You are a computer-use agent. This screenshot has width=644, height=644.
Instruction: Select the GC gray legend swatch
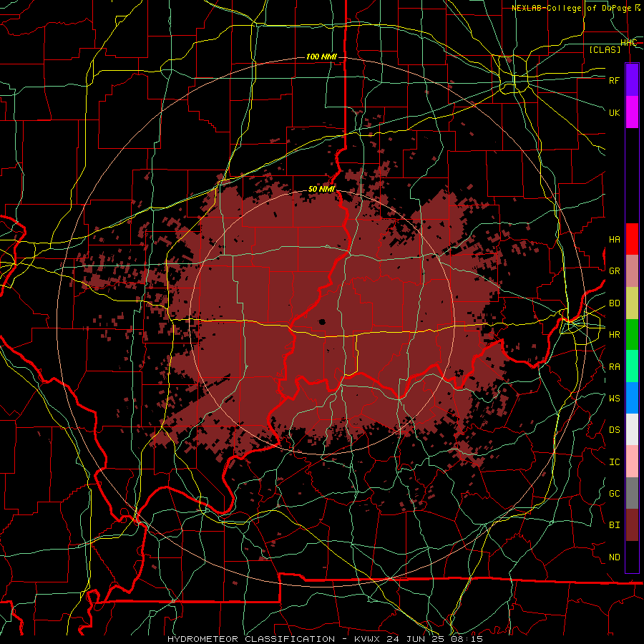(632, 493)
